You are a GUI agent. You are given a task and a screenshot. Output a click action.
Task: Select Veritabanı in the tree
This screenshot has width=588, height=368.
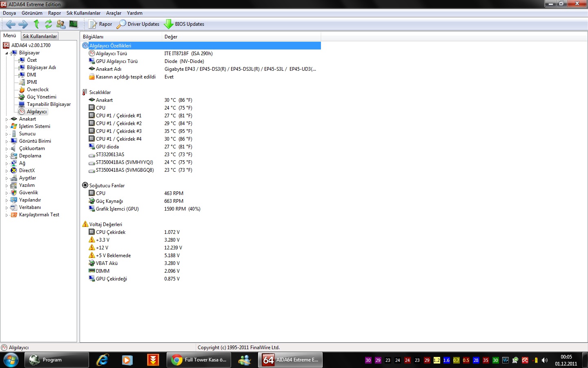pos(30,207)
